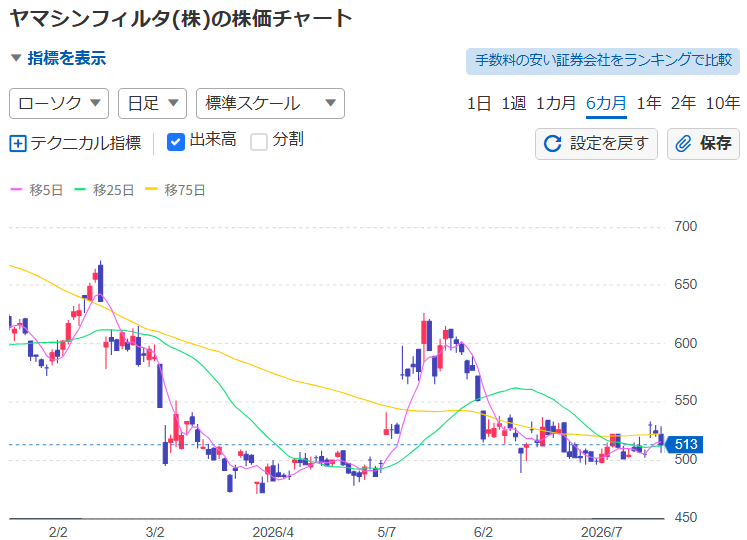Screen dimensions: 747x540
Task: Click the 700 price axis label
Action: click(686, 226)
